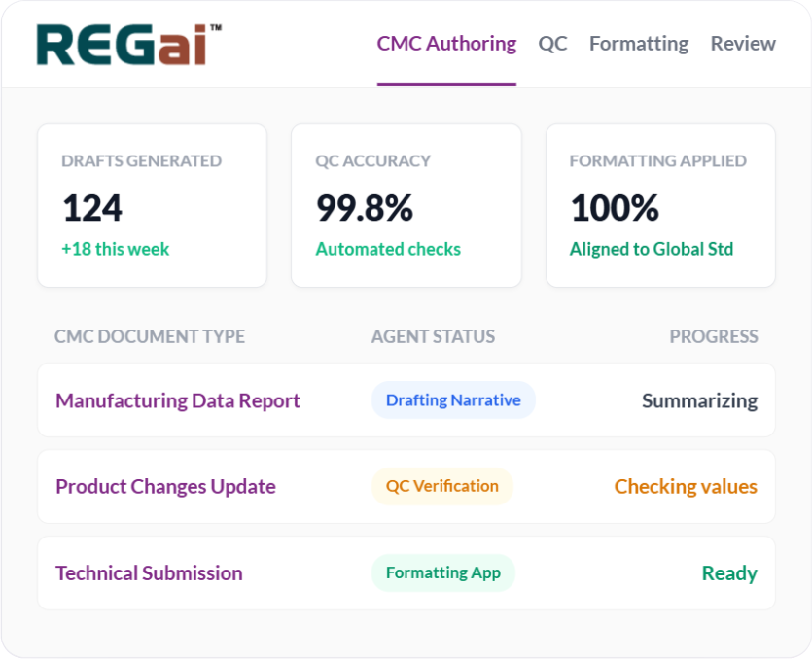Open the QC Accuracy metric card
Screen dimensions: 812x659
click(406, 204)
